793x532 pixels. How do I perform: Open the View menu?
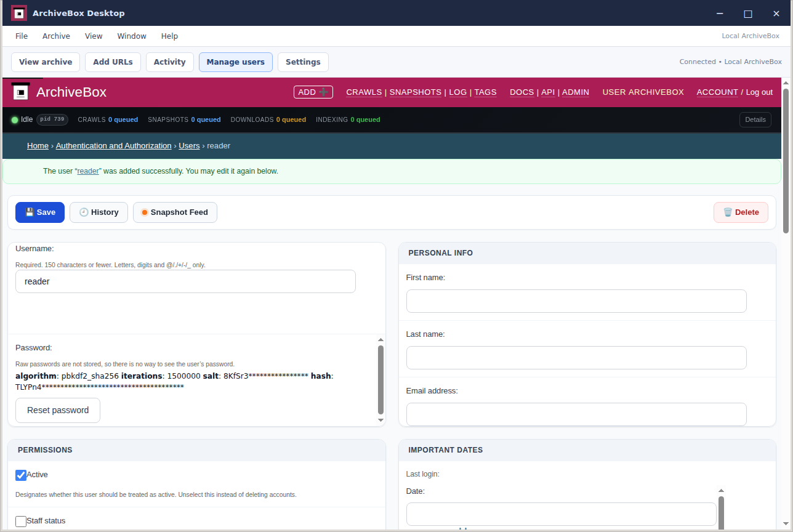pos(94,36)
